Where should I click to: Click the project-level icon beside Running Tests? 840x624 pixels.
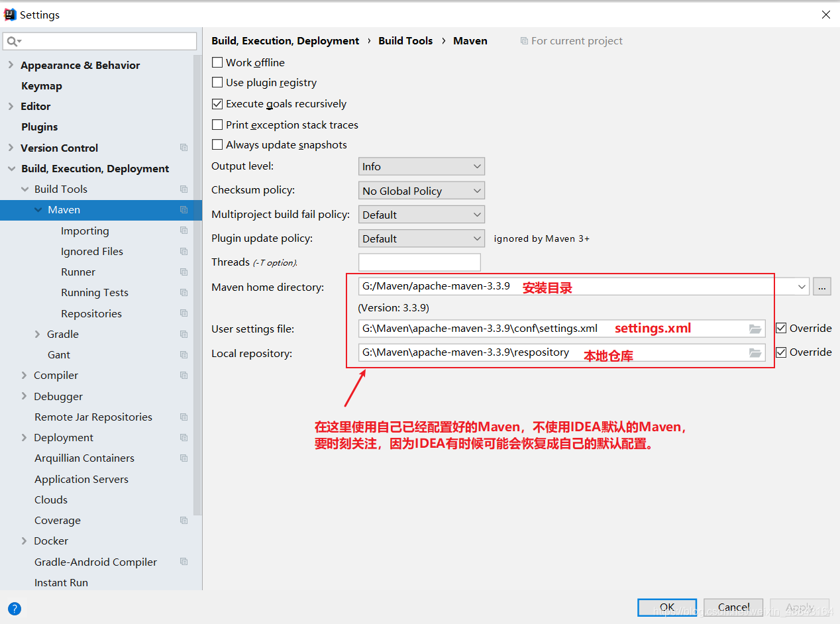point(184,292)
